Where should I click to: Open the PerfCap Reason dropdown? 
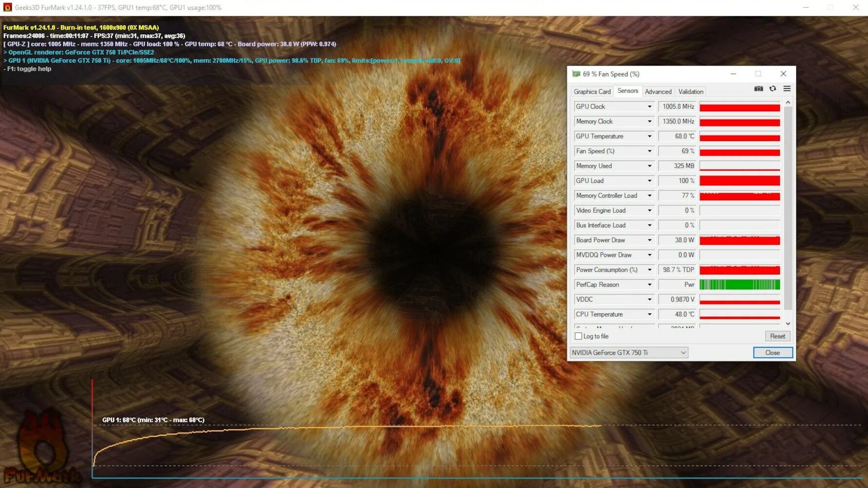[x=650, y=285]
